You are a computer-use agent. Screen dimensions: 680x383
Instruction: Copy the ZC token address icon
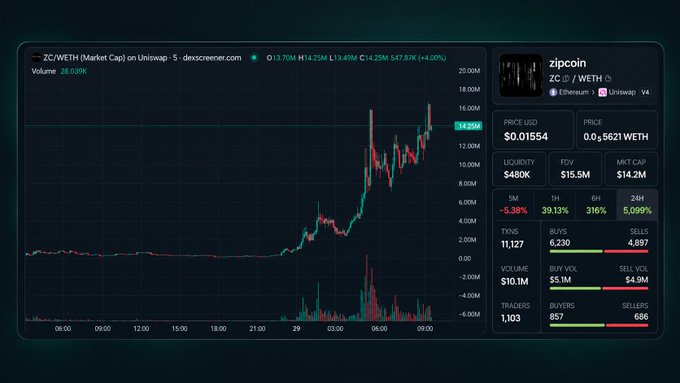[x=566, y=79]
